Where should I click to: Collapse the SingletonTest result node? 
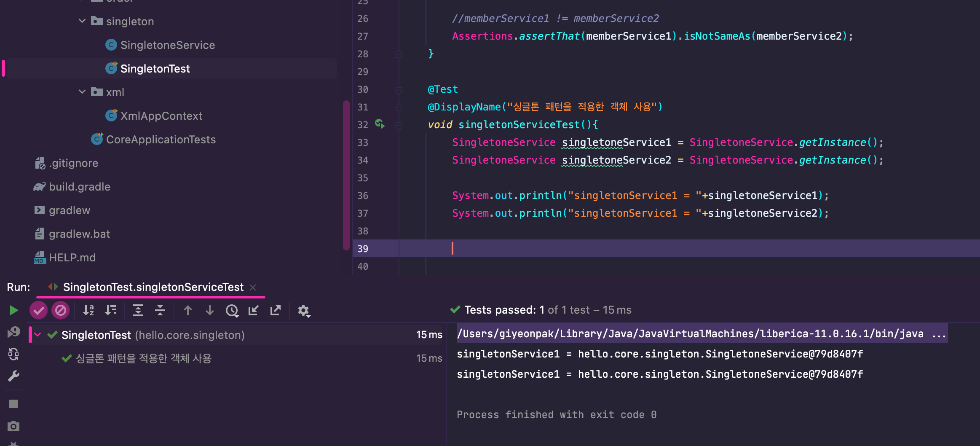[x=38, y=335]
